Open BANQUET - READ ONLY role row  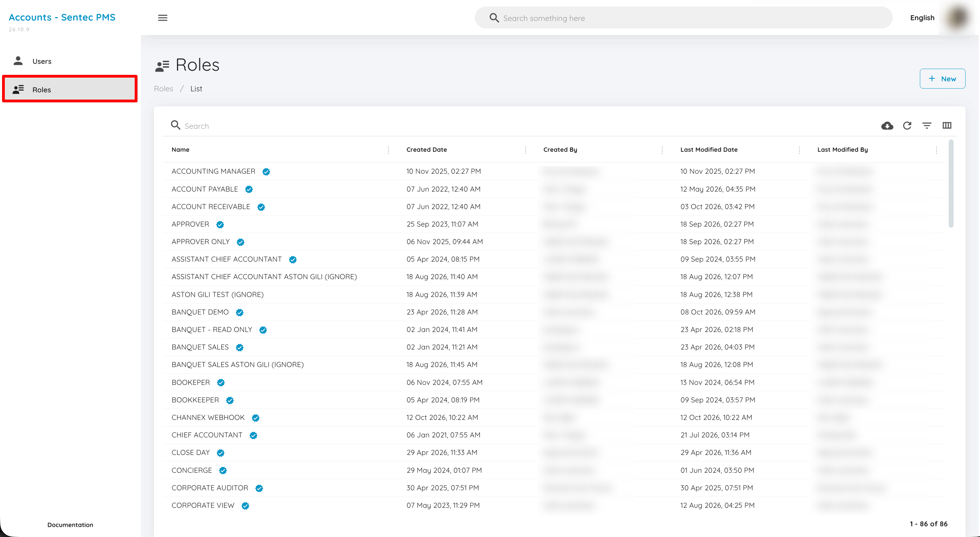[x=554, y=330]
